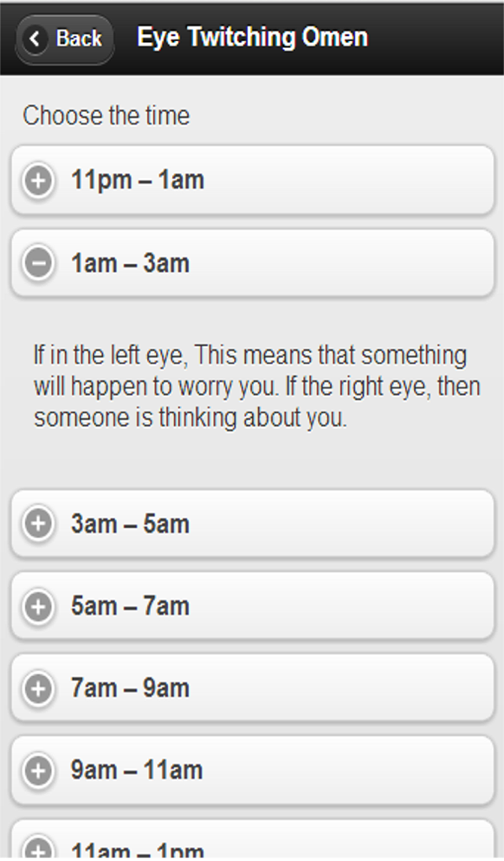
Task: Click the plus icon for 11pm – 1am
Action: click(37, 179)
